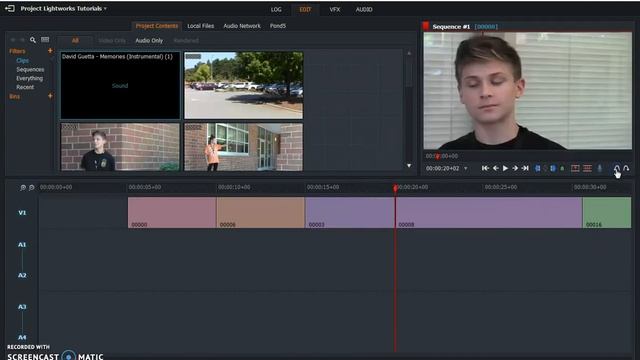This screenshot has height=360, width=640.
Task: Add a new filter with plus icon
Action: coord(50,51)
